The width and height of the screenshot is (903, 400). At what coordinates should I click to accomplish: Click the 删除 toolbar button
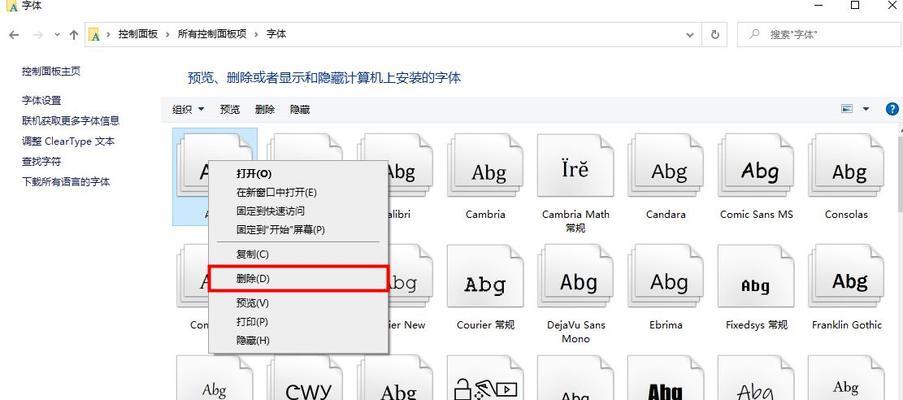click(x=265, y=109)
